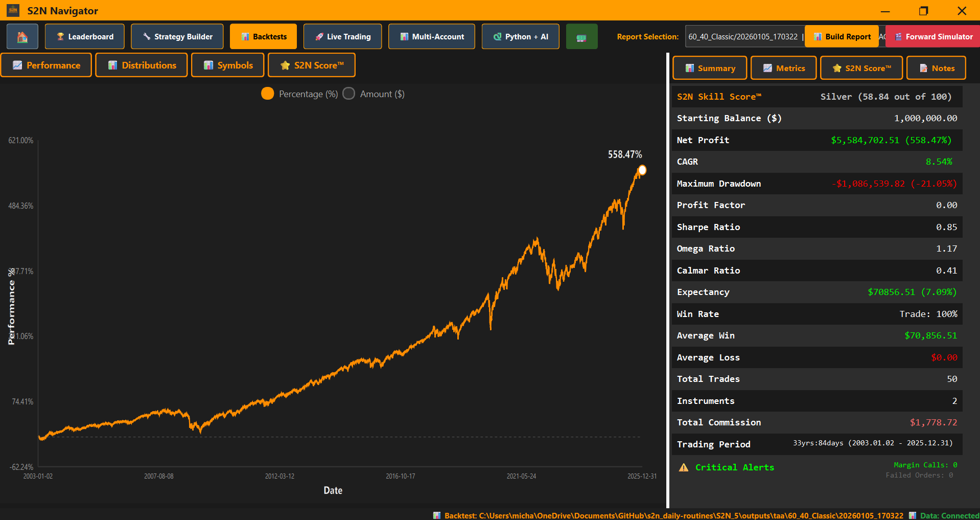Image resolution: width=980 pixels, height=520 pixels.
Task: Click the Data: Connected status icon
Action: [x=913, y=515]
